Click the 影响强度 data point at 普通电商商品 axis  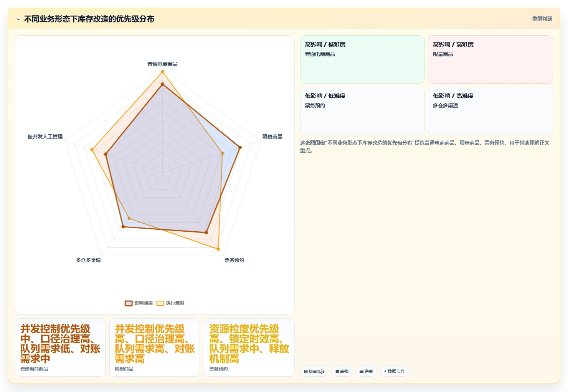pos(162,84)
